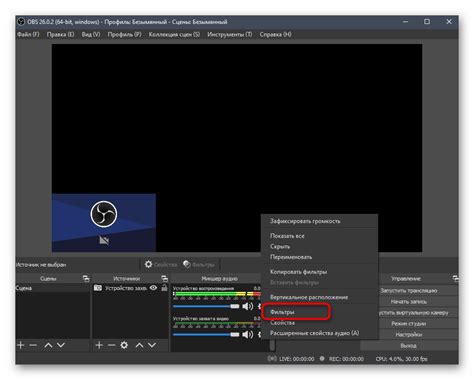Open the Инструменты (T) menu
The image size is (474, 380).
point(230,34)
